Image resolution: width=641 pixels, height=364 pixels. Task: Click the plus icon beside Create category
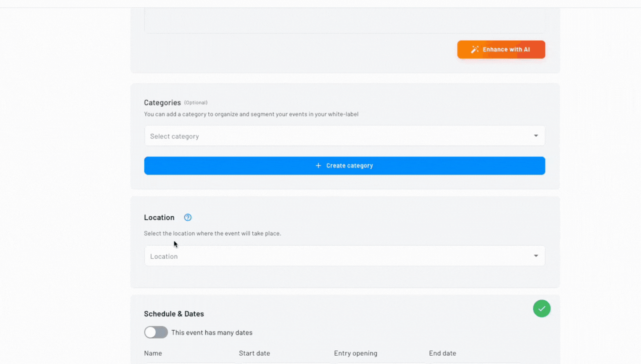(x=318, y=166)
